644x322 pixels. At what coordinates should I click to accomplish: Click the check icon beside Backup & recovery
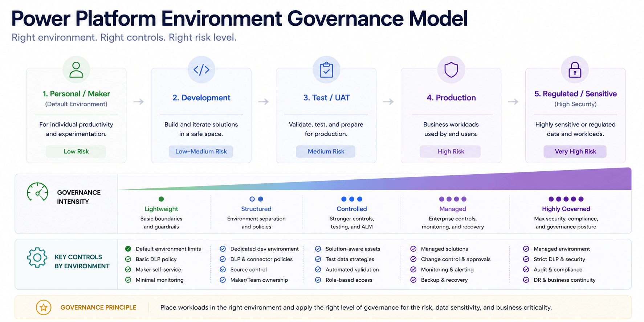pyautogui.click(x=413, y=280)
